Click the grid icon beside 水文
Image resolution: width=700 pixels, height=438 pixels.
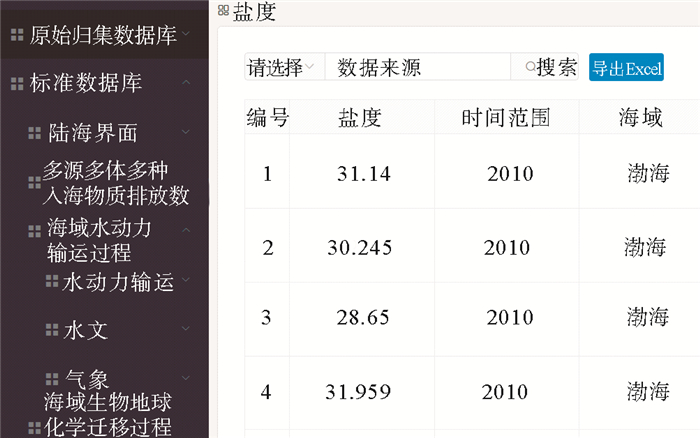(x=52, y=329)
